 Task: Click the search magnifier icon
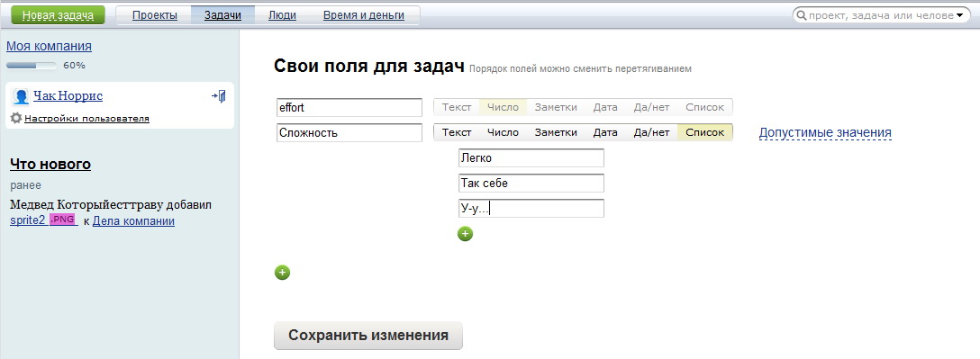(802, 15)
